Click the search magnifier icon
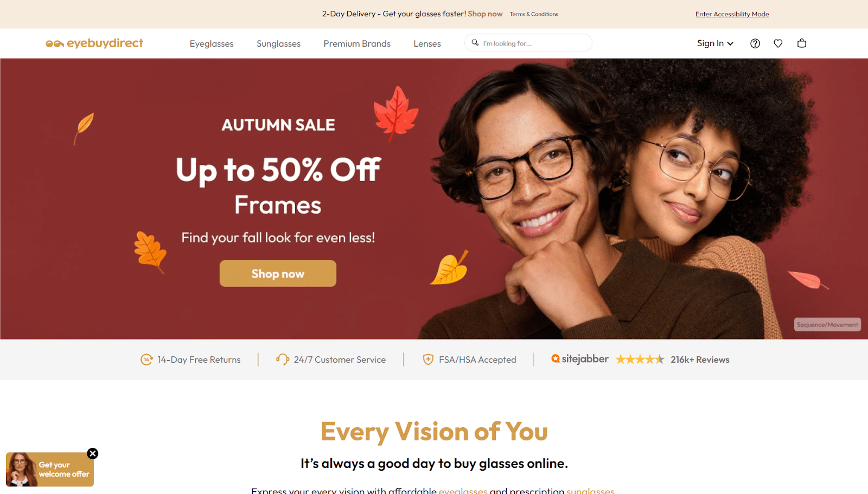Viewport: 868px width, 494px height. pos(475,43)
